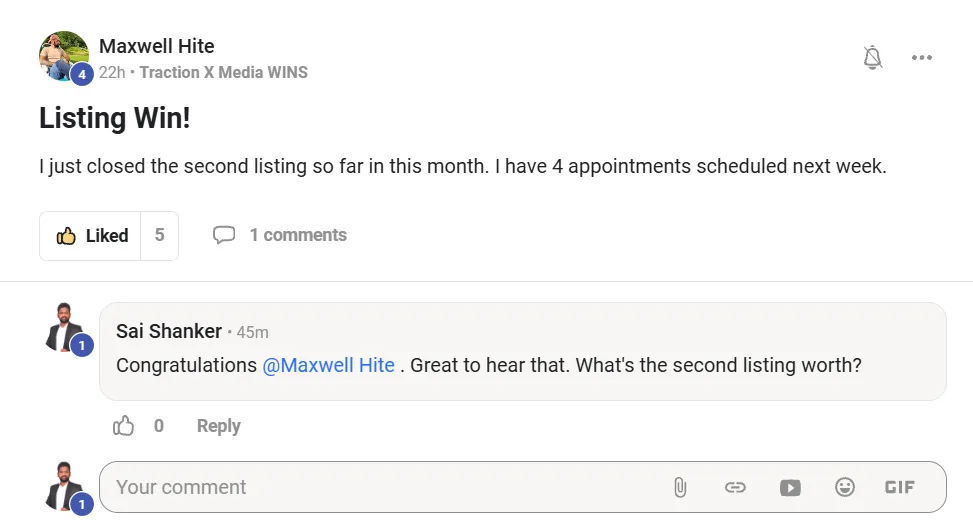Open the GIF picker
Screen dimensions: 973x530
click(x=900, y=487)
